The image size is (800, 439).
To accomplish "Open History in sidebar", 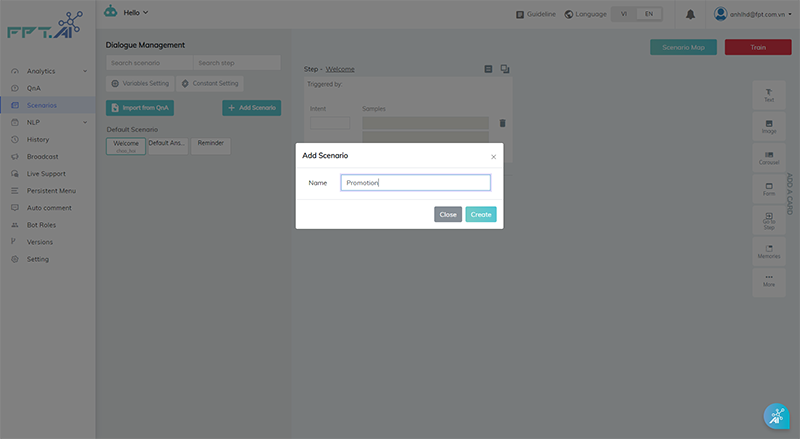I will tap(38, 139).
